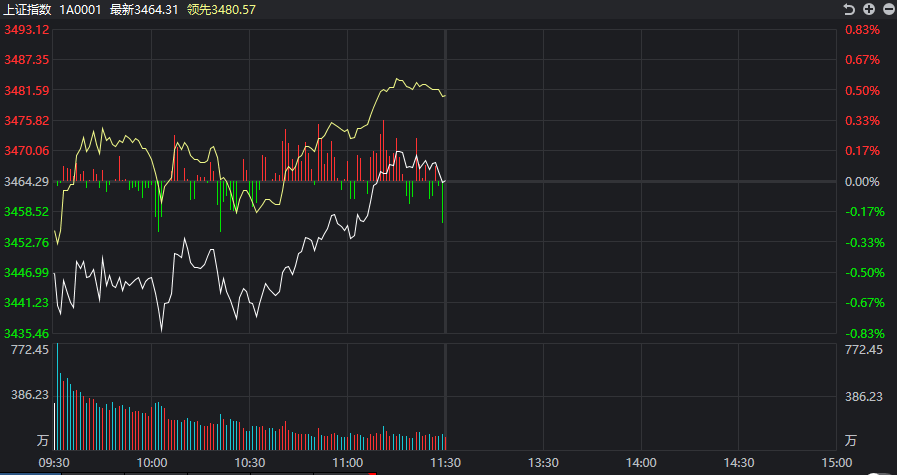Click the 最新3464.31 latest value

pyautogui.click(x=144, y=9)
